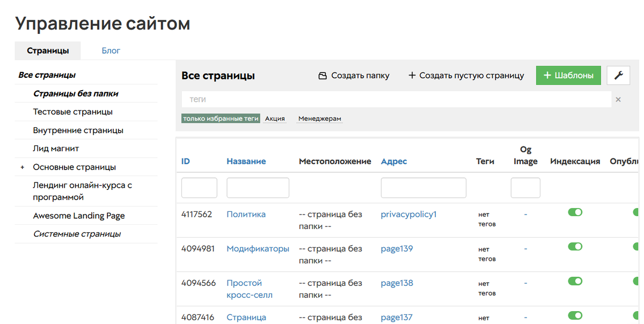Click the folder icon beside «Создать папку»
Image resolution: width=644 pixels, height=324 pixels.
(323, 75)
